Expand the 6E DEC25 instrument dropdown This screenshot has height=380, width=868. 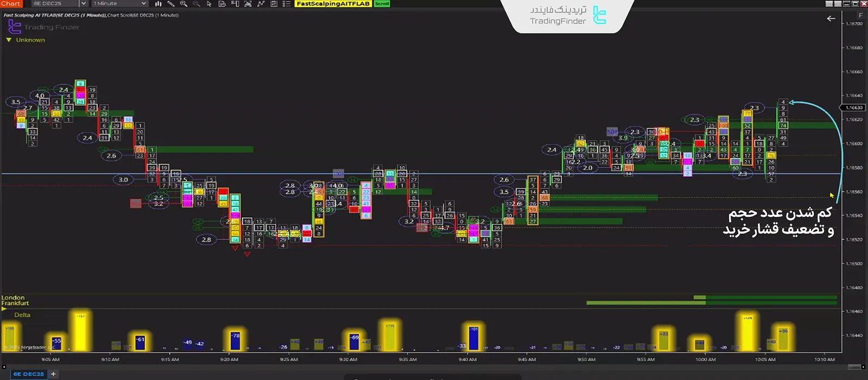(x=83, y=4)
